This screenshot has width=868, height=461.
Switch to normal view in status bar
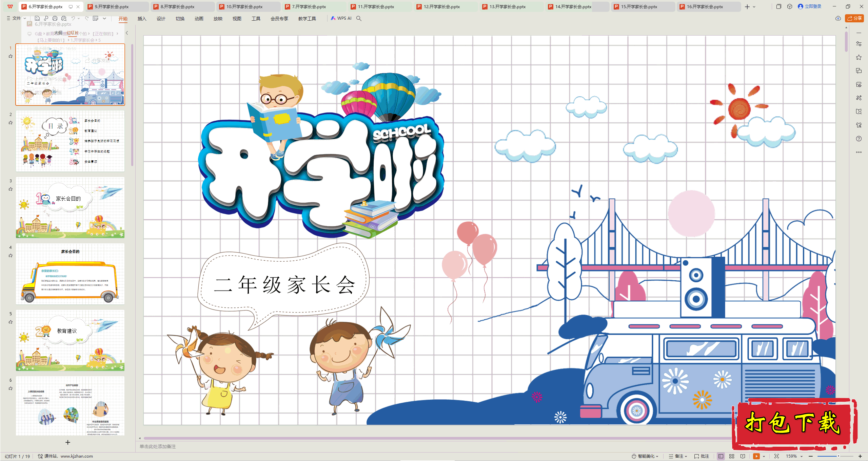[x=721, y=456]
